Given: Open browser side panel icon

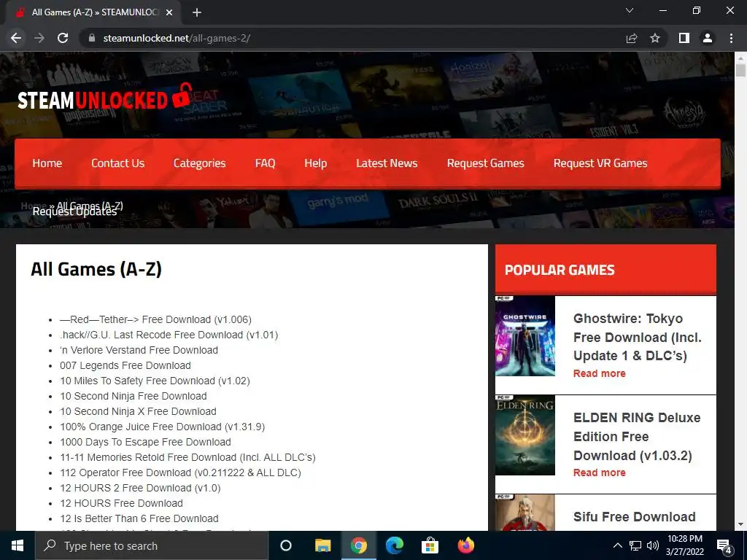Looking at the screenshot, I should [x=684, y=38].
